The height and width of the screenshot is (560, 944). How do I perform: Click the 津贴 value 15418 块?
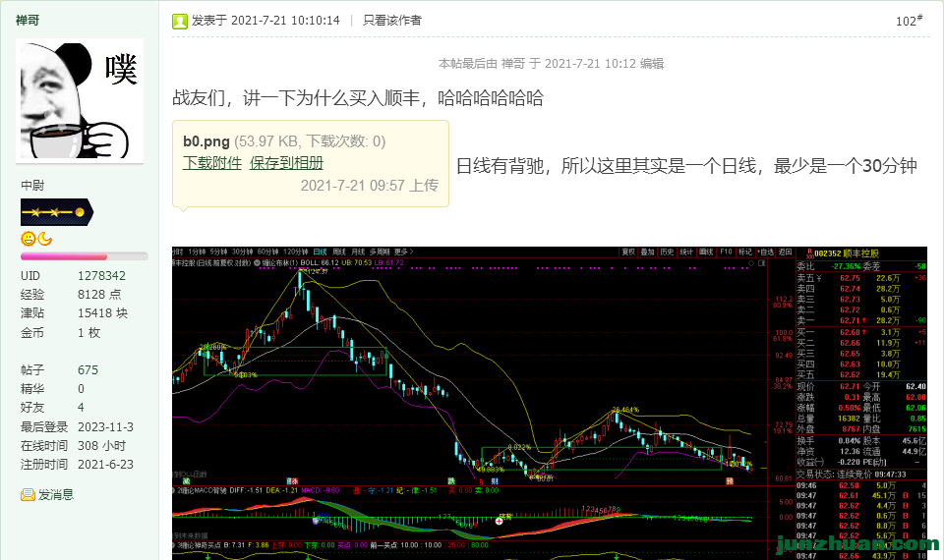click(103, 312)
